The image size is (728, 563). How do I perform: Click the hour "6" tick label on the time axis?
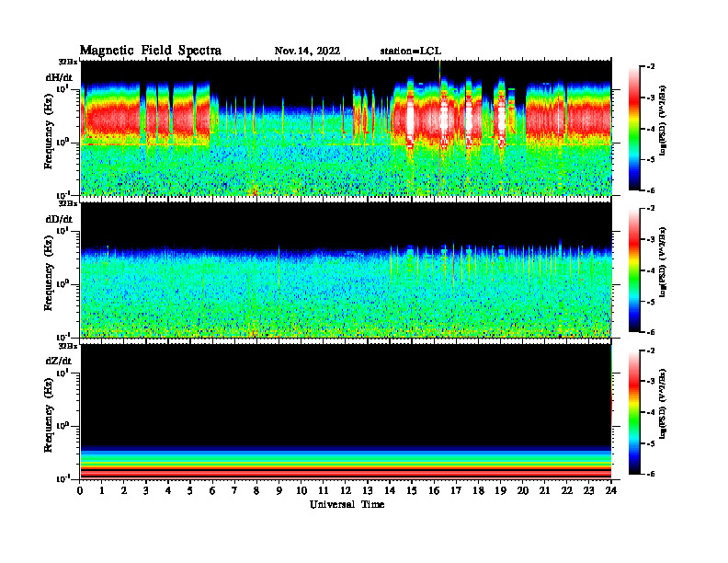click(x=212, y=490)
